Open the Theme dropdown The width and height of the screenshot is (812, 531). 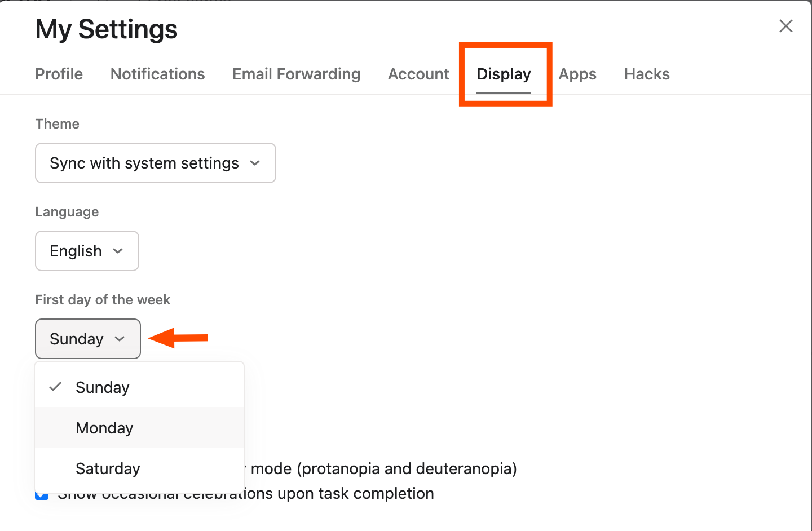click(156, 163)
